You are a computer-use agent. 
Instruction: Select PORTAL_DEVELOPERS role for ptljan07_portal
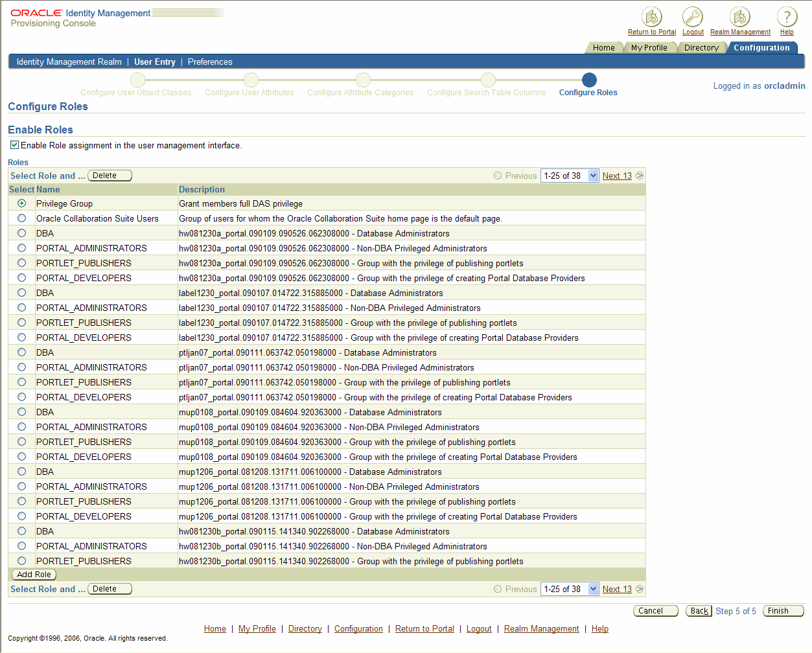[x=22, y=397]
